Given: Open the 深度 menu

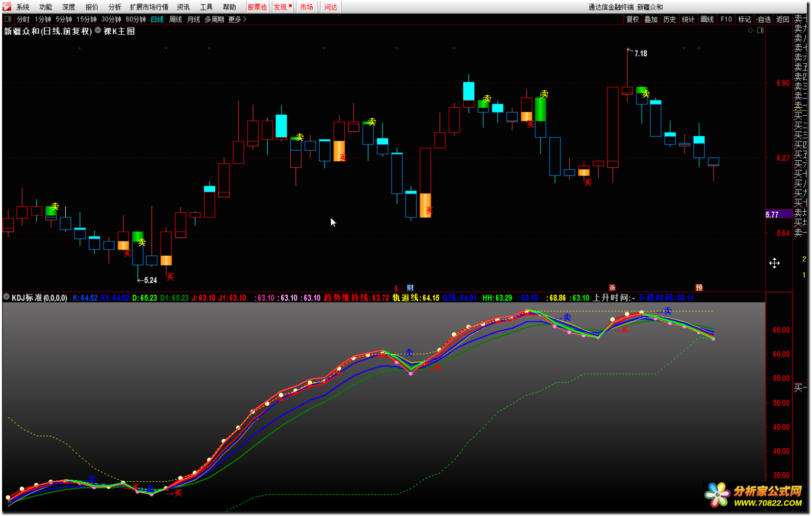Looking at the screenshot, I should [69, 7].
